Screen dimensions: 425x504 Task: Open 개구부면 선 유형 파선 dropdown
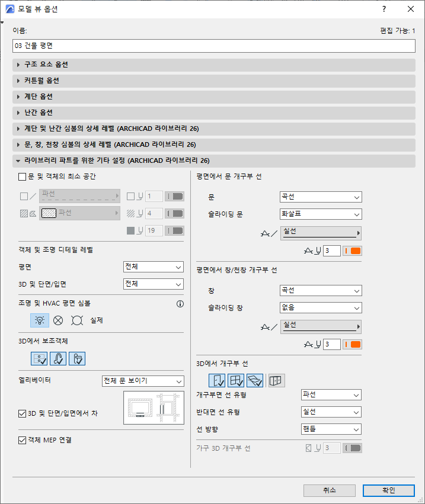click(331, 395)
